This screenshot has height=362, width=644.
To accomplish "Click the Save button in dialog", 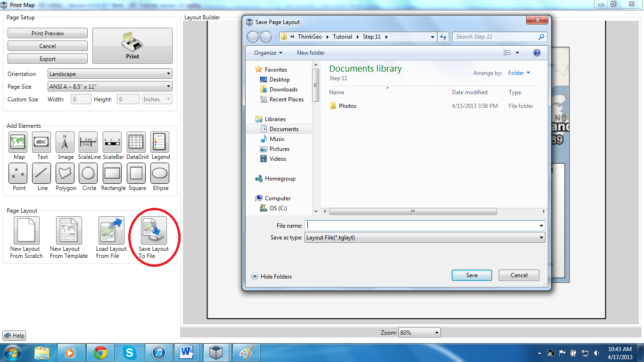I will [471, 275].
